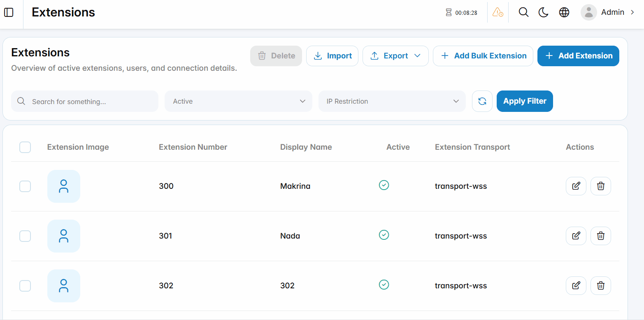
Task: Switch to dark mode moon icon
Action: click(x=544, y=12)
